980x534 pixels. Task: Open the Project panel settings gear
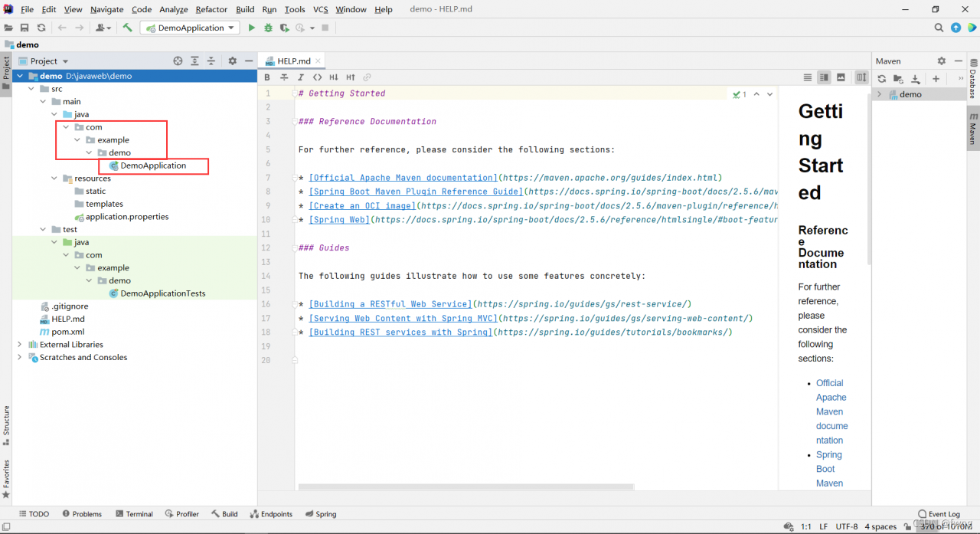pos(232,61)
